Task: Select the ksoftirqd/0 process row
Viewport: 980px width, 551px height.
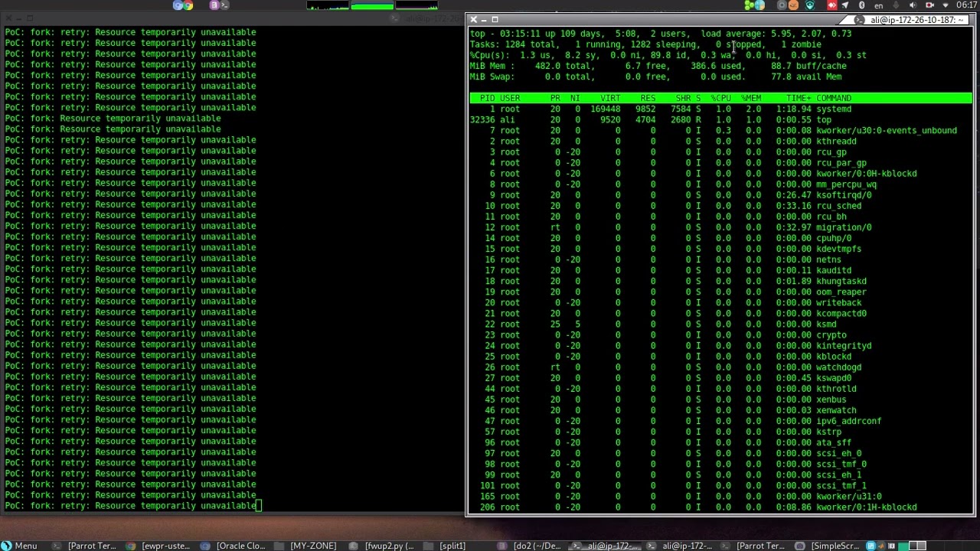Action: pyautogui.click(x=720, y=195)
